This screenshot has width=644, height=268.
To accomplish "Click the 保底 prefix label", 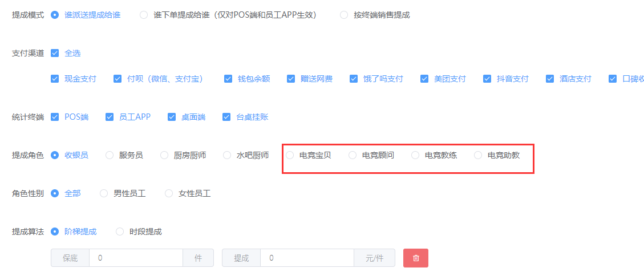I will pyautogui.click(x=70, y=258).
